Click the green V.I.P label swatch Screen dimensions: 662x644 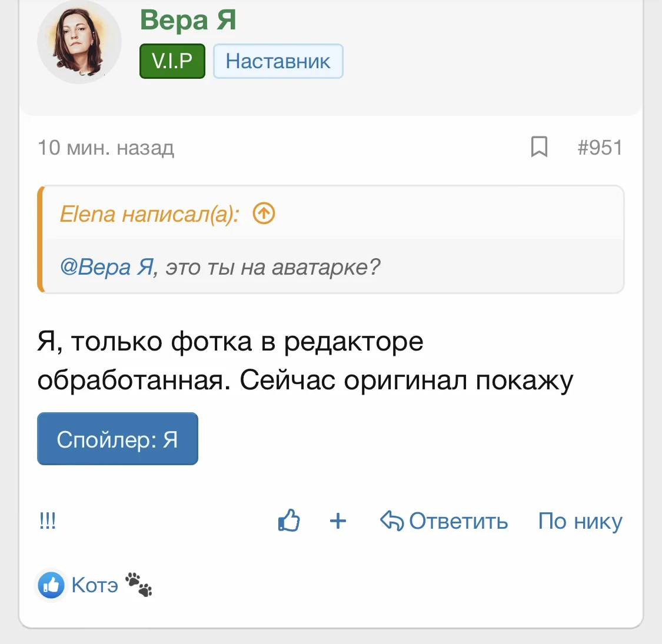coord(172,61)
